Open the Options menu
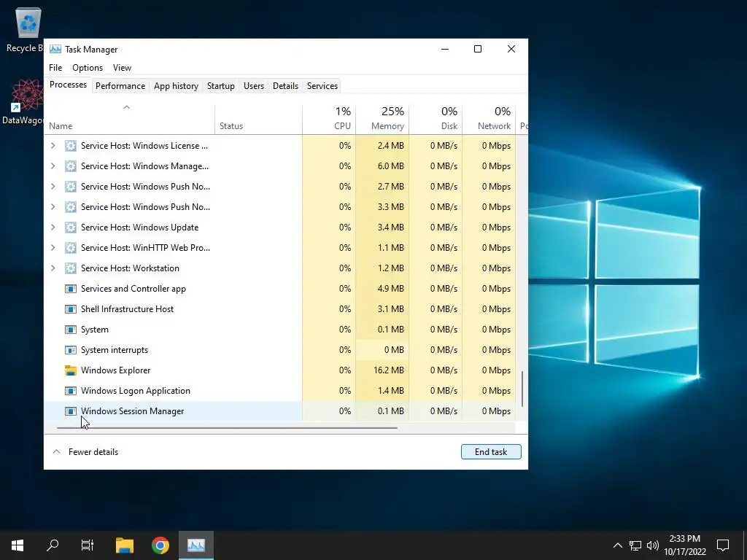 (x=88, y=68)
